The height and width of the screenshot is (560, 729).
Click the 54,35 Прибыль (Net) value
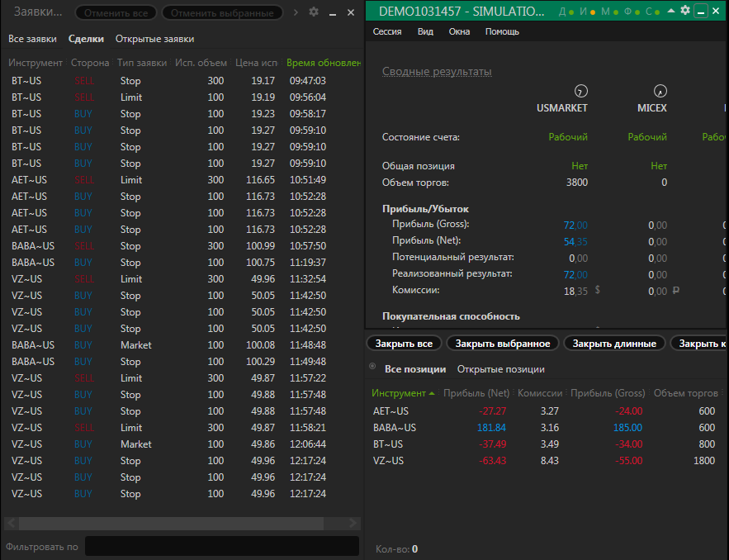point(575,242)
